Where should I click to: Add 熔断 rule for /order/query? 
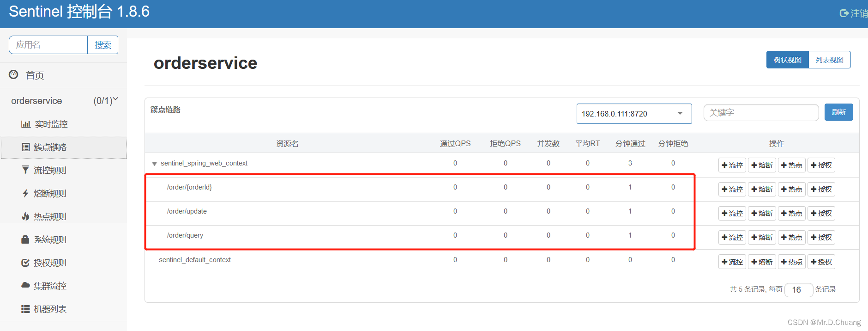pyautogui.click(x=762, y=237)
